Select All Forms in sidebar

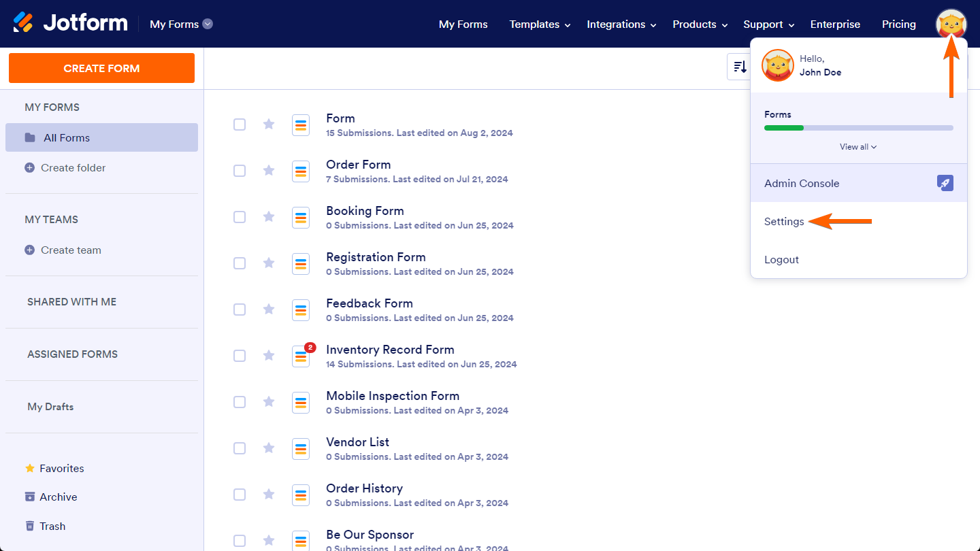point(101,137)
